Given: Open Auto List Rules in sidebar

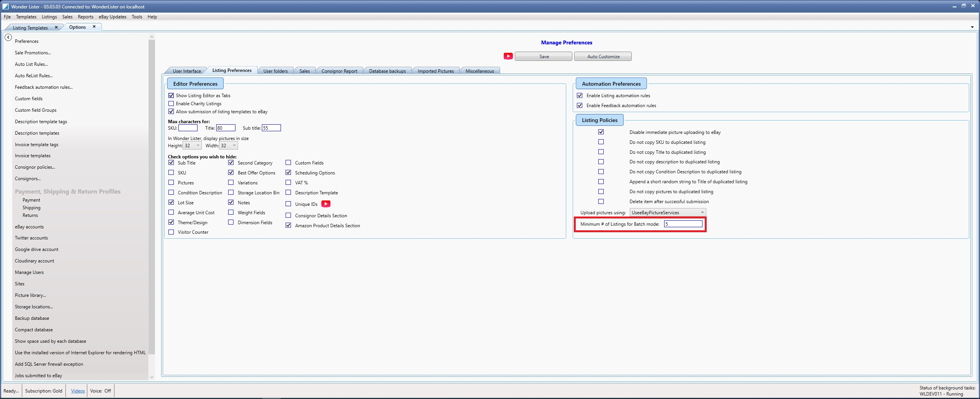Looking at the screenshot, I should pos(31,64).
